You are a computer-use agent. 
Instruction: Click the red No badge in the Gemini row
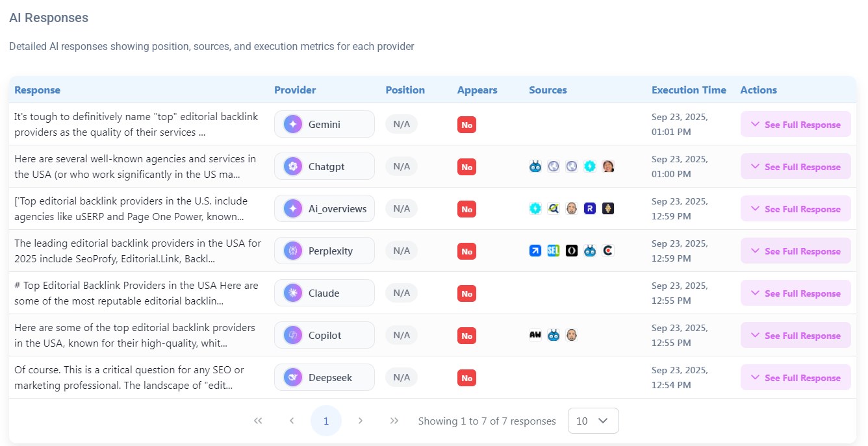click(x=466, y=125)
